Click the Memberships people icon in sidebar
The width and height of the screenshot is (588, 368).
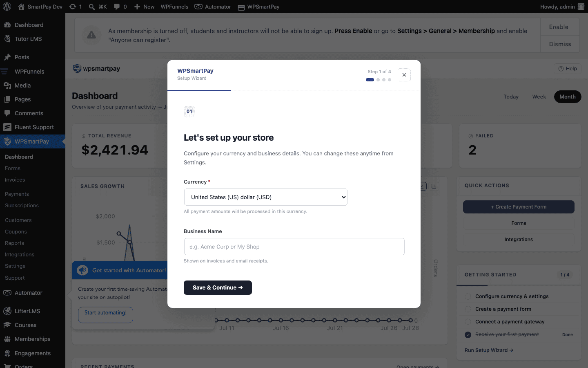coord(7,339)
